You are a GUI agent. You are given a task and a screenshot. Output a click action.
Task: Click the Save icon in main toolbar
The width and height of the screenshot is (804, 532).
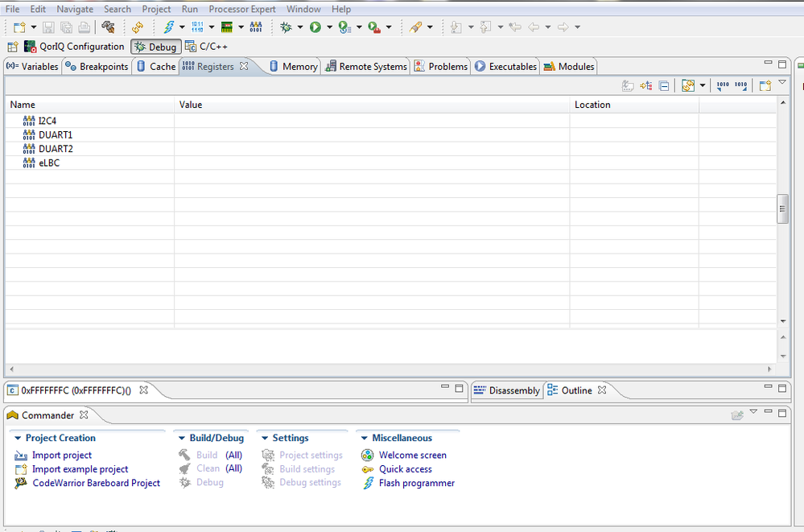[49, 27]
